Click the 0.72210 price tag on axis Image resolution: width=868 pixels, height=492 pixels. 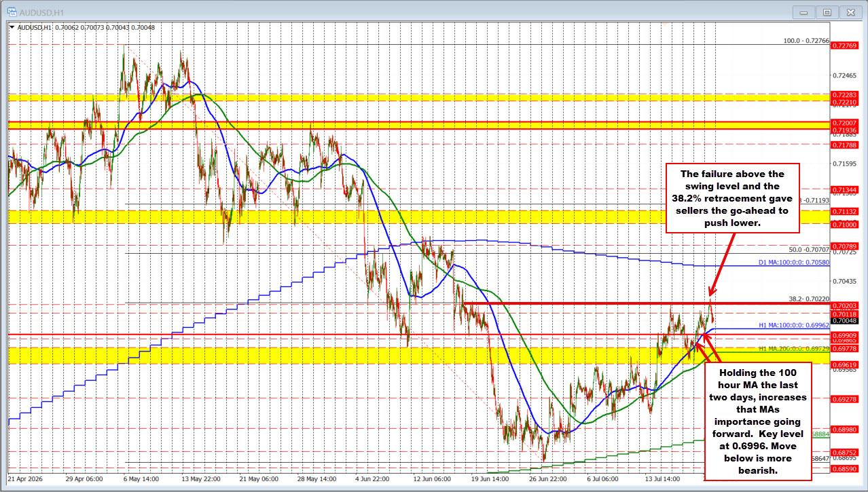tap(846, 102)
